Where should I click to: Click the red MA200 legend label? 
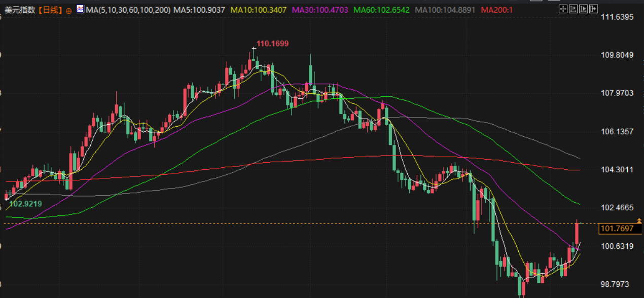pyautogui.click(x=496, y=10)
